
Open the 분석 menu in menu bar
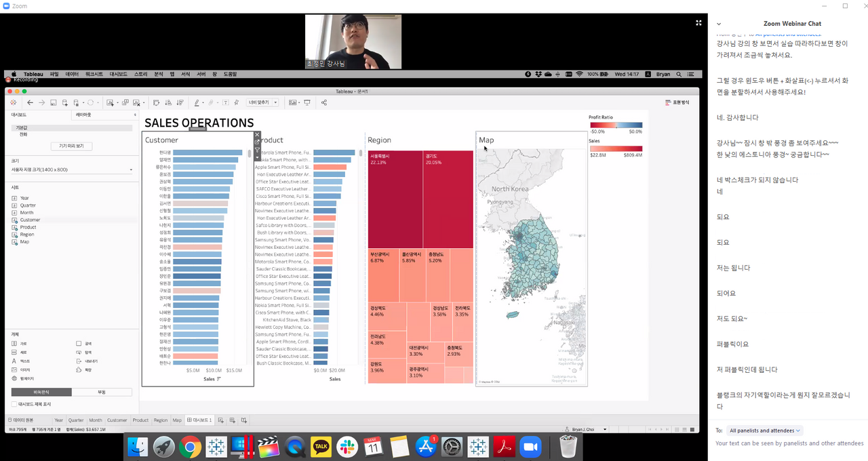coord(159,74)
